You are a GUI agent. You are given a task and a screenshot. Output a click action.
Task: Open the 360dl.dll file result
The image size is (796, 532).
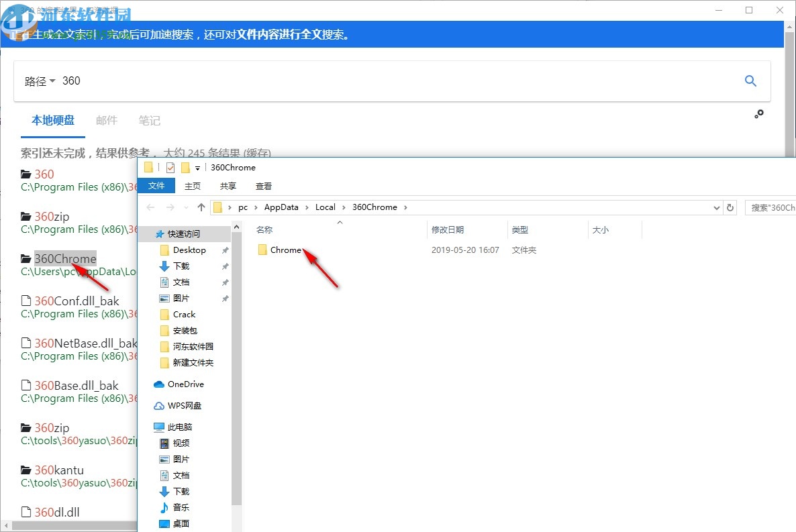point(57,512)
